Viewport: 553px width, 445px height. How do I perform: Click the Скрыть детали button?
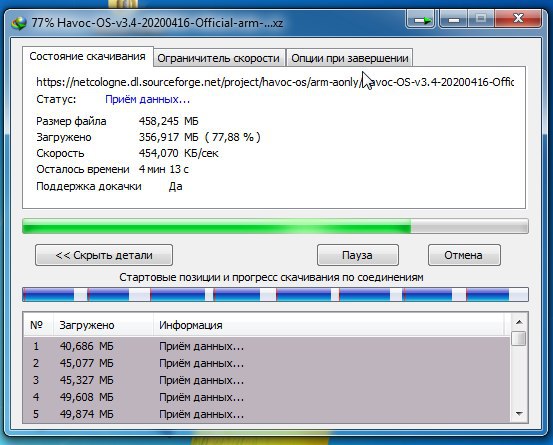tap(104, 255)
